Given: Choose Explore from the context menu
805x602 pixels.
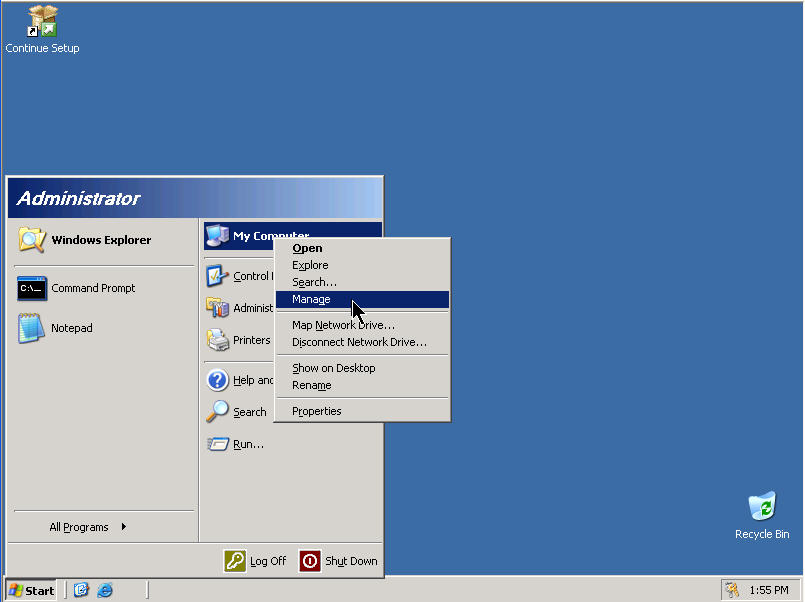Looking at the screenshot, I should point(362,265).
